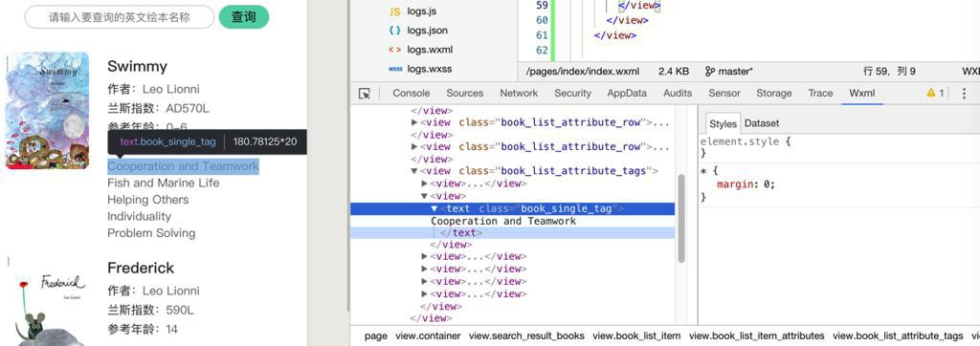
Task: Focus the picture book name search field
Action: click(120, 17)
